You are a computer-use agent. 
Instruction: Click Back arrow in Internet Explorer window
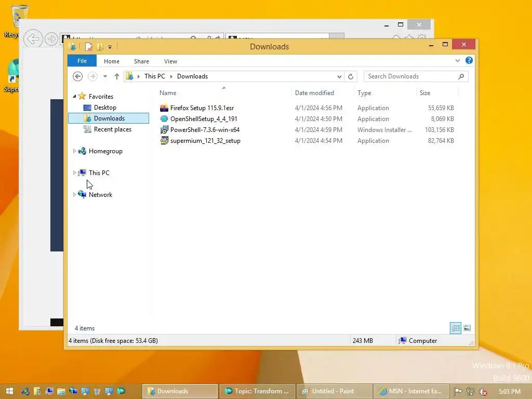tap(33, 38)
